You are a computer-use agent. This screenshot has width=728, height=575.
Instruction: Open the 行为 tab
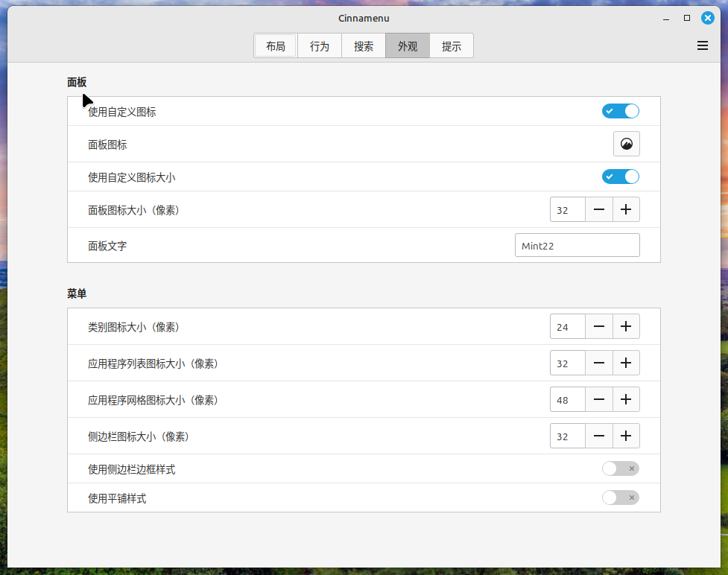click(320, 46)
